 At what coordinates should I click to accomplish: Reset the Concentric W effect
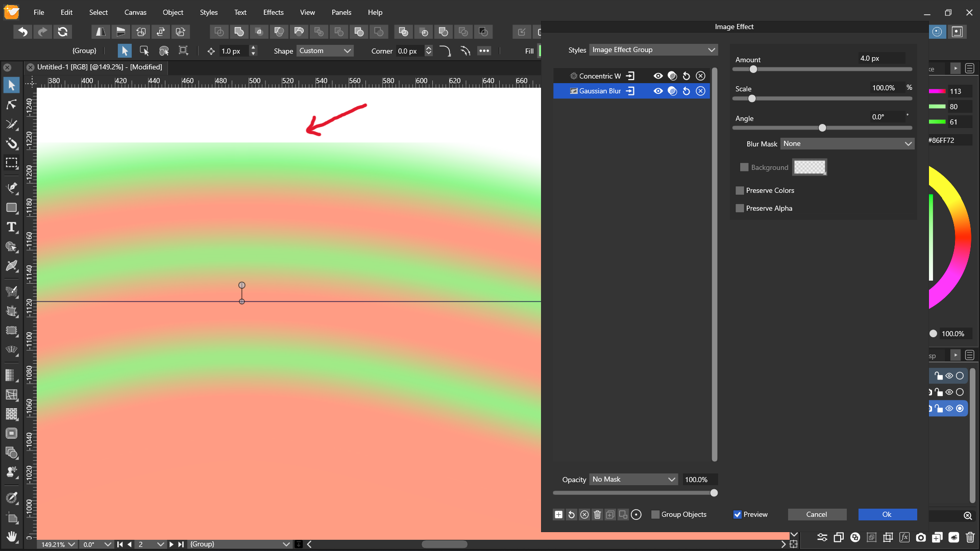tap(687, 76)
